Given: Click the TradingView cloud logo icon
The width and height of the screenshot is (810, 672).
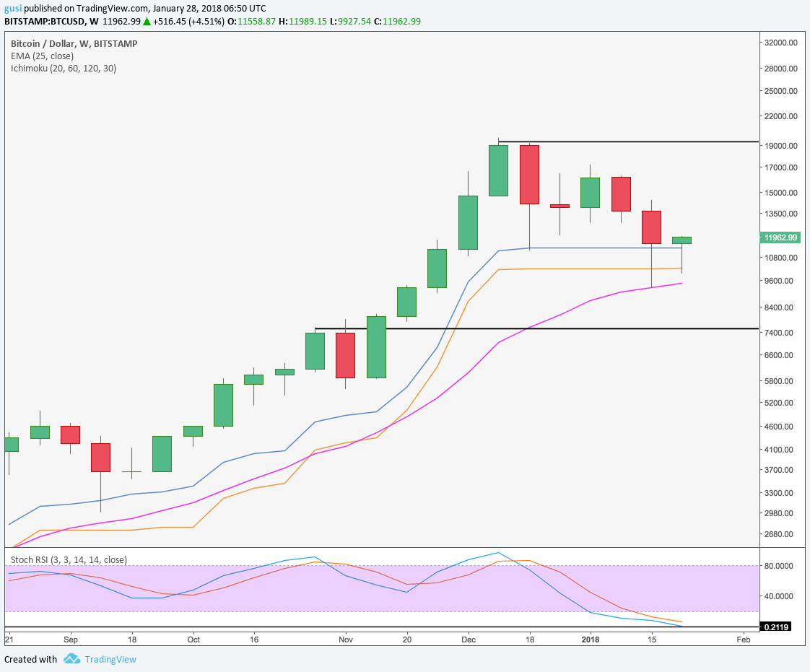Looking at the screenshot, I should (x=71, y=659).
